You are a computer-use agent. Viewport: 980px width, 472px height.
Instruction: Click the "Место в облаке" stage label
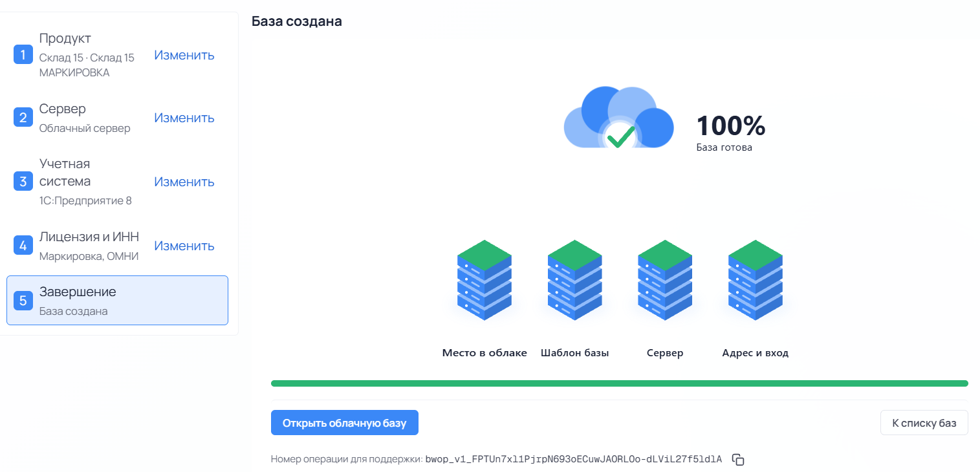[x=485, y=353]
